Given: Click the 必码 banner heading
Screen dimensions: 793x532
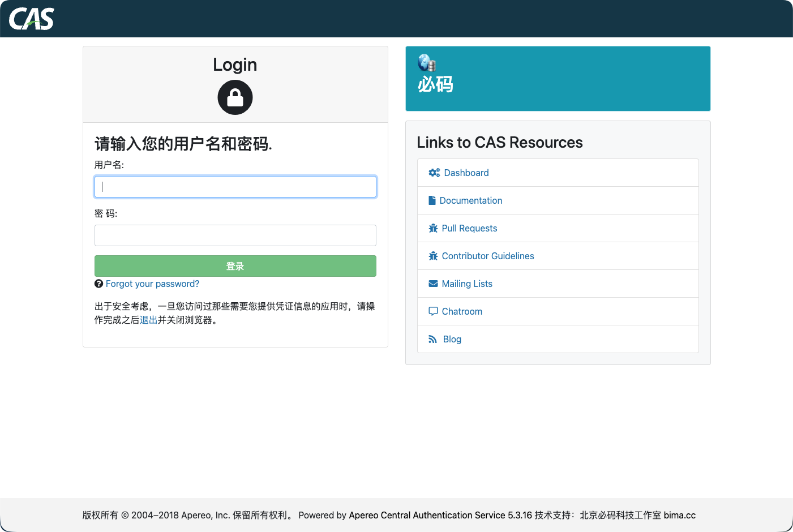Looking at the screenshot, I should (x=435, y=84).
